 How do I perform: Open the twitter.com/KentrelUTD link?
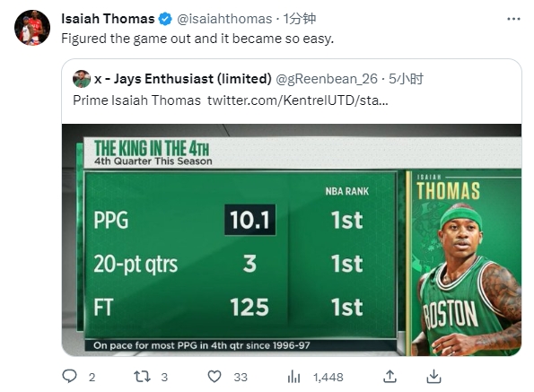[x=298, y=100]
